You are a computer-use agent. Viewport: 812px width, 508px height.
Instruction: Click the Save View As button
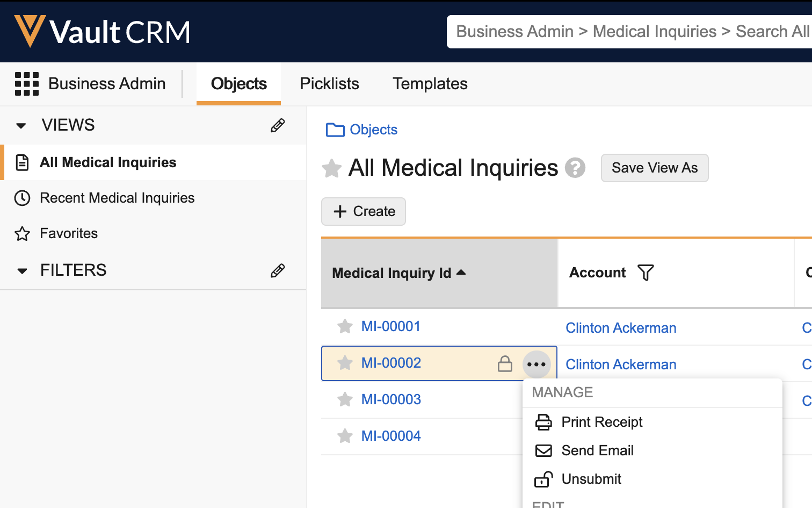(655, 168)
